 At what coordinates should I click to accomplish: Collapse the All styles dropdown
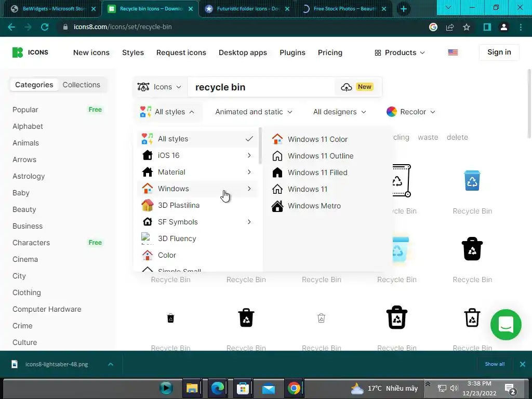pos(167,112)
